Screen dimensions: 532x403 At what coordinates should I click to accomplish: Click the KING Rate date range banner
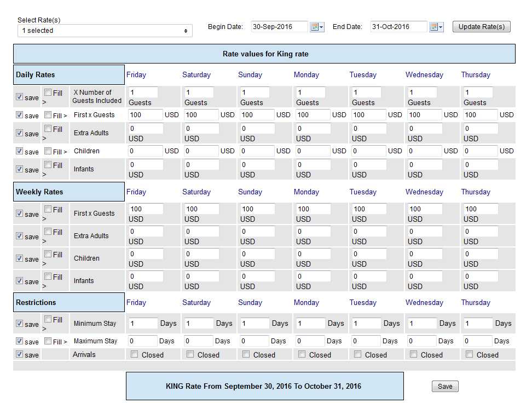coord(265,386)
